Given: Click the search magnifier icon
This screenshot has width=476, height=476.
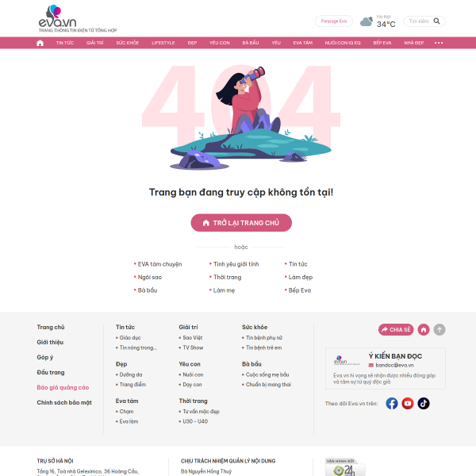Looking at the screenshot, I should [436, 21].
